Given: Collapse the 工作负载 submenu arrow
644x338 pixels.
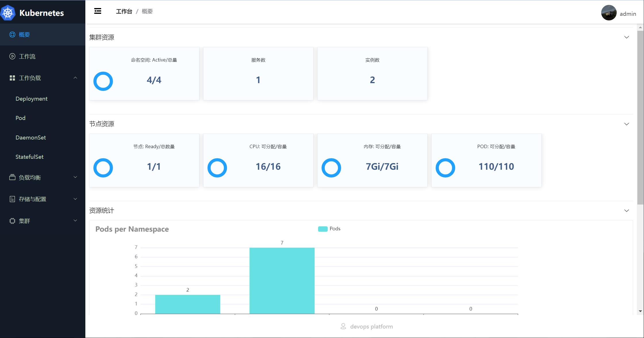Looking at the screenshot, I should (x=75, y=78).
